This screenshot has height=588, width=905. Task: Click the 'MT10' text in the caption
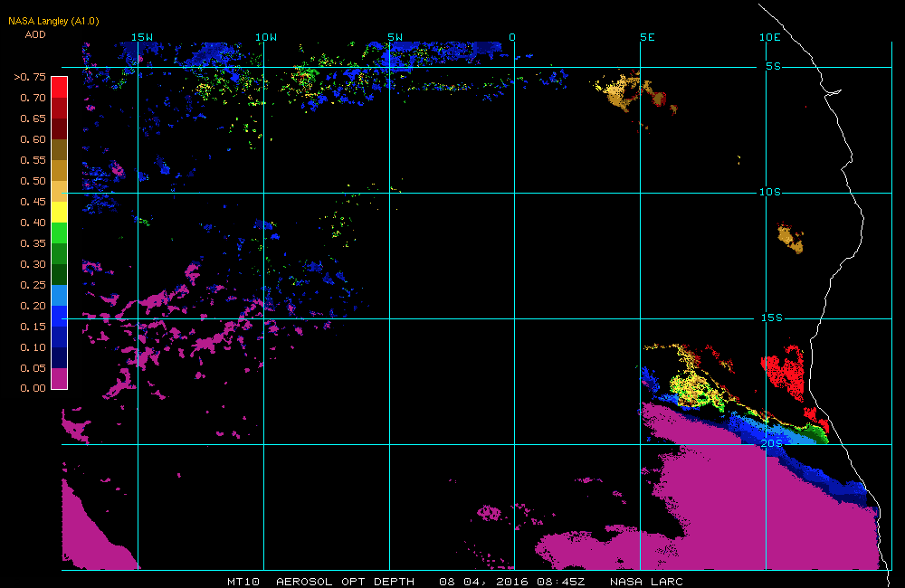pyautogui.click(x=243, y=582)
